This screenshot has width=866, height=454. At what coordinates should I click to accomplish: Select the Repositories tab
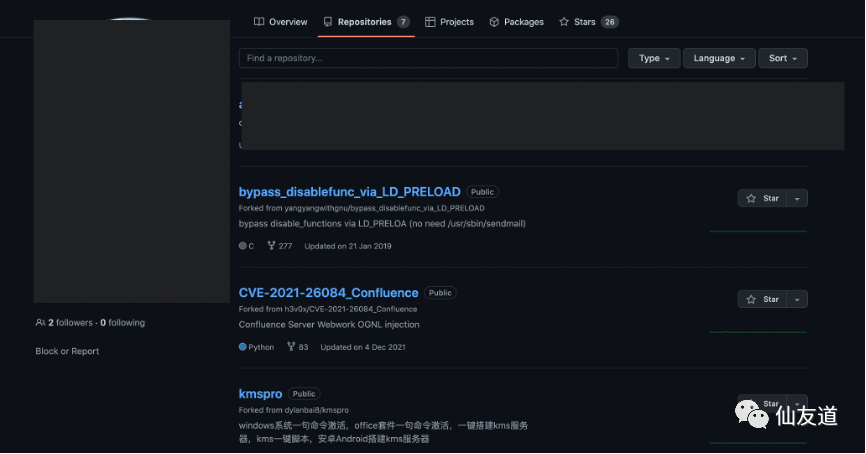[x=366, y=22]
